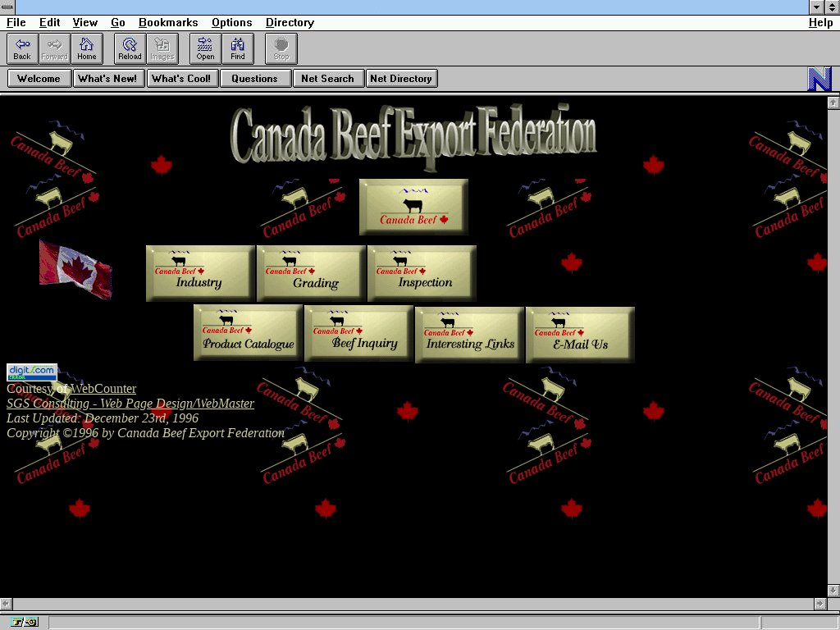This screenshot has width=840, height=630.
Task: Click the vertical scrollbar down arrow
Action: [833, 590]
